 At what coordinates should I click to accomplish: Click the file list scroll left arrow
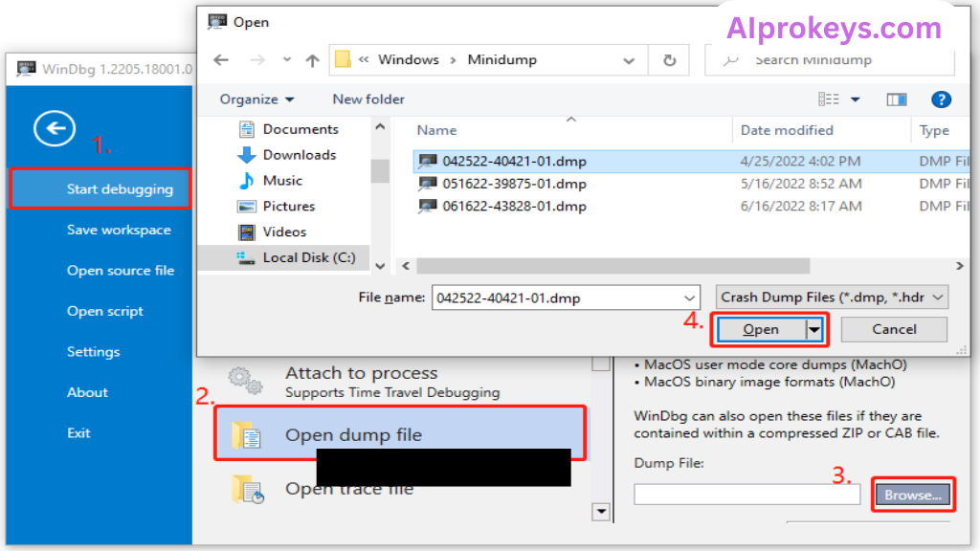[406, 266]
